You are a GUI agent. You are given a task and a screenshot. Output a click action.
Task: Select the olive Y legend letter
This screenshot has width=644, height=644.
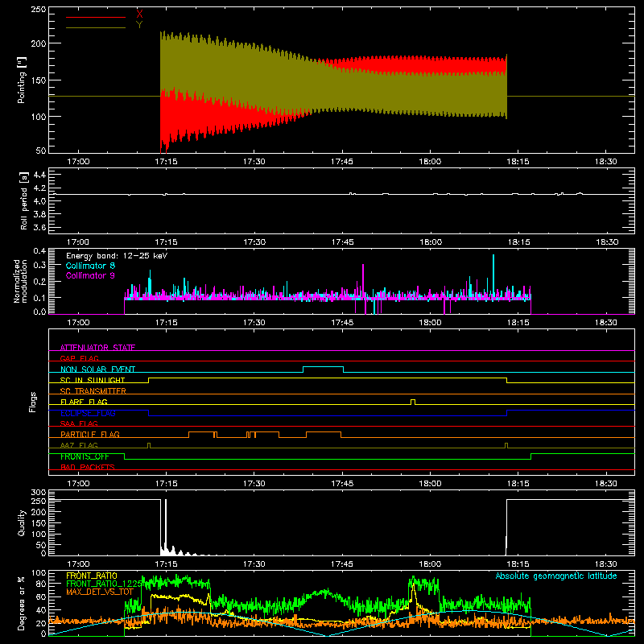click(139, 25)
